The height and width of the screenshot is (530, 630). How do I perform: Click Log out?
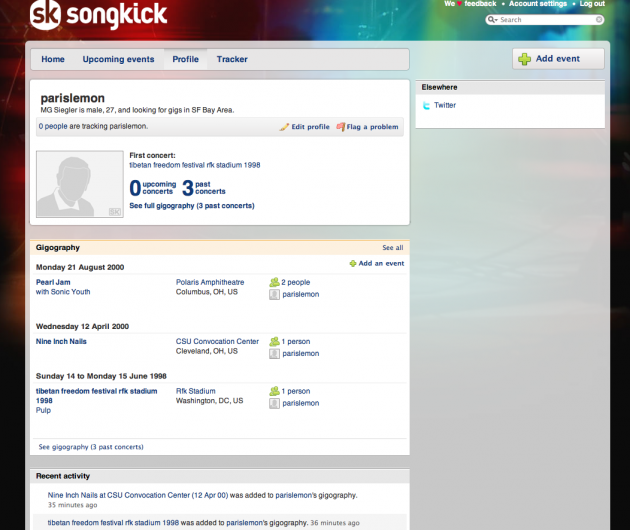pyautogui.click(x=592, y=4)
